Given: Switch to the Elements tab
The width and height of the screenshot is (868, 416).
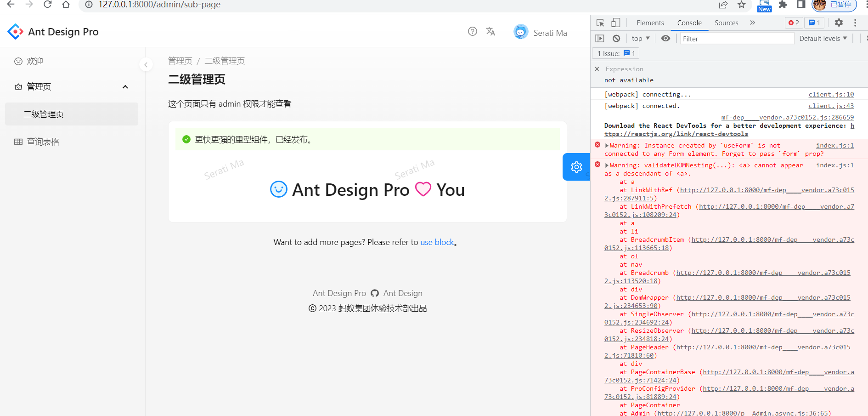Looking at the screenshot, I should (650, 22).
